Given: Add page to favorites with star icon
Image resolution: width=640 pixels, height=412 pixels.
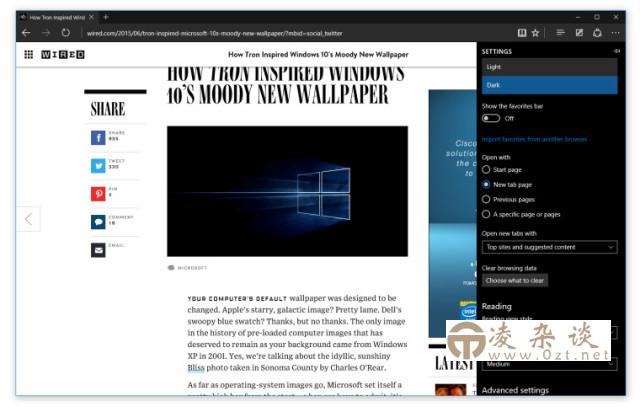Looking at the screenshot, I should (536, 33).
